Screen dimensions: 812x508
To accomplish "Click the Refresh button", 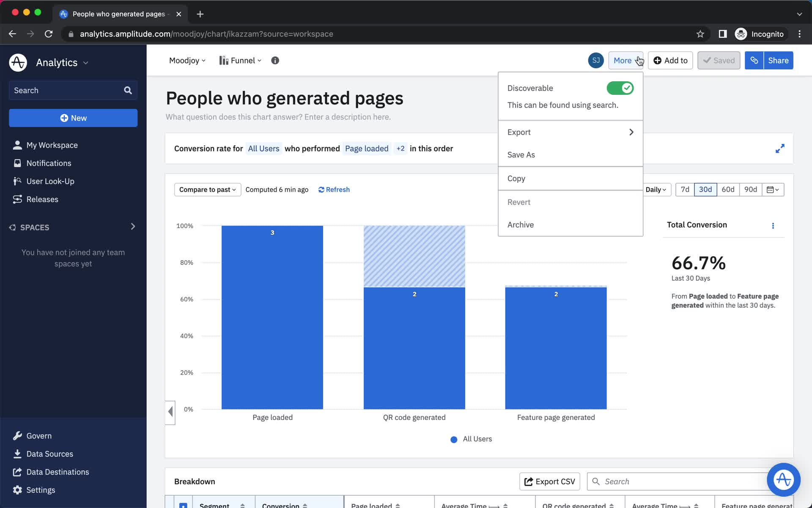I will (333, 189).
